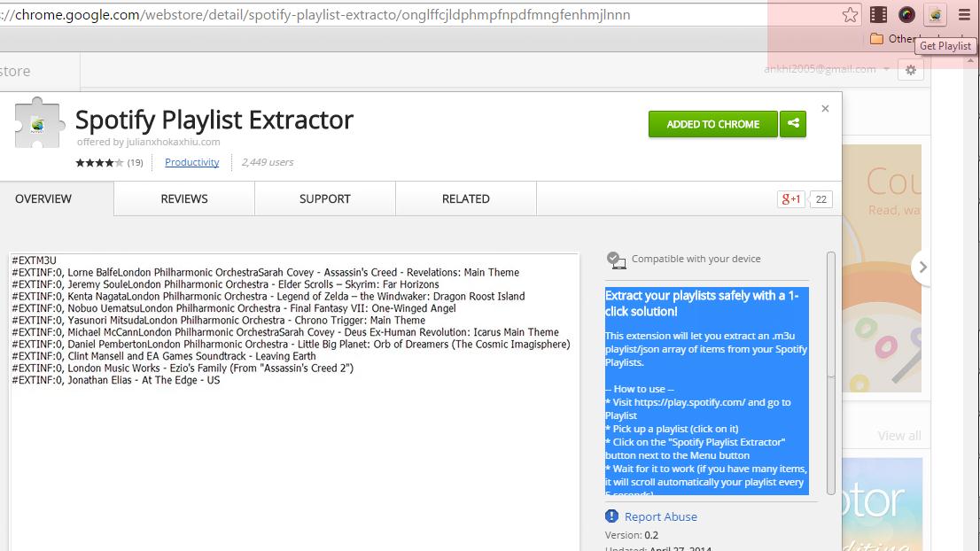Click the Google +1 button
The width and height of the screenshot is (980, 551).
click(x=790, y=199)
